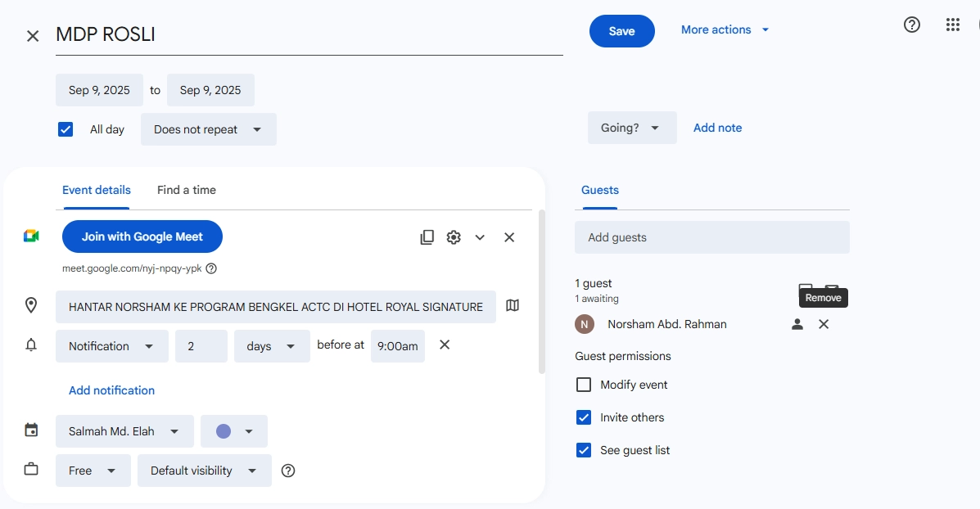Remove guest Norsham Abd. Rahman

(x=824, y=325)
